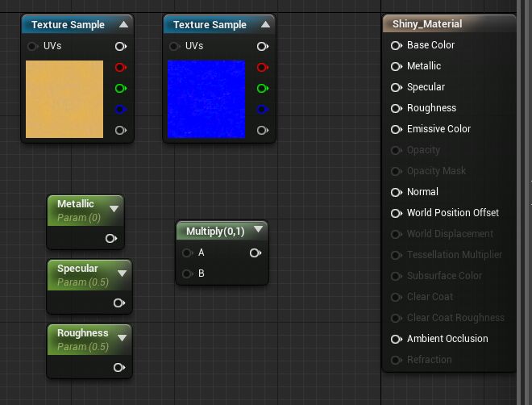This screenshot has height=405, width=532.
Task: Click the Multiply node output pin
Action: [256, 253]
